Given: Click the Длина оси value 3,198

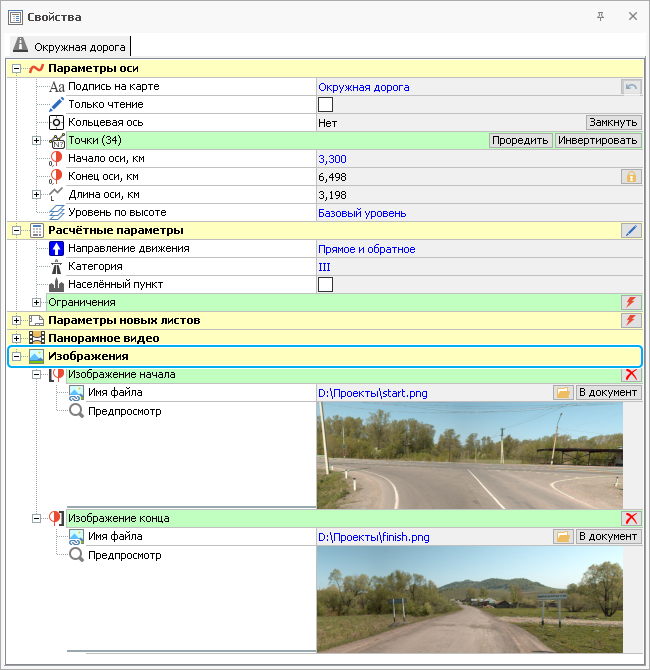Looking at the screenshot, I should click(x=332, y=195).
